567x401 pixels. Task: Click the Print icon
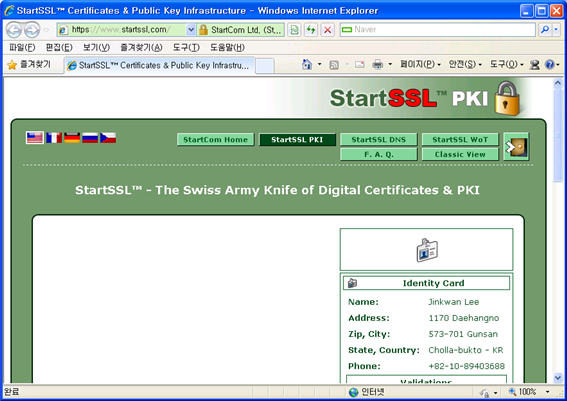[378, 65]
